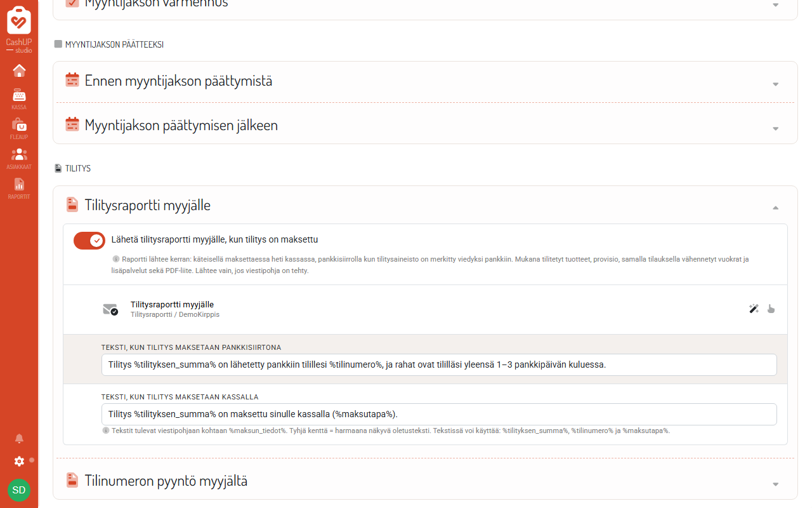Image resolution: width=812 pixels, height=508 pixels.
Task: Click the cash register settlement text field
Action: pyautogui.click(x=439, y=414)
